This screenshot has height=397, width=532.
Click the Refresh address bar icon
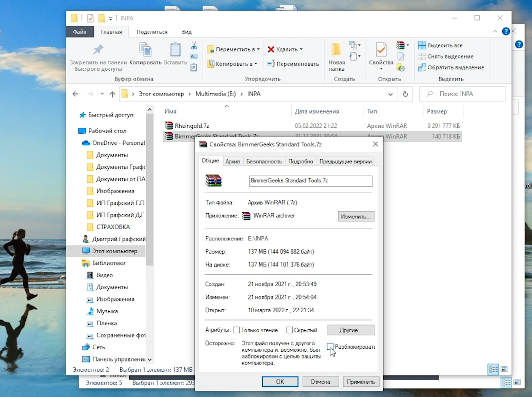(x=405, y=94)
